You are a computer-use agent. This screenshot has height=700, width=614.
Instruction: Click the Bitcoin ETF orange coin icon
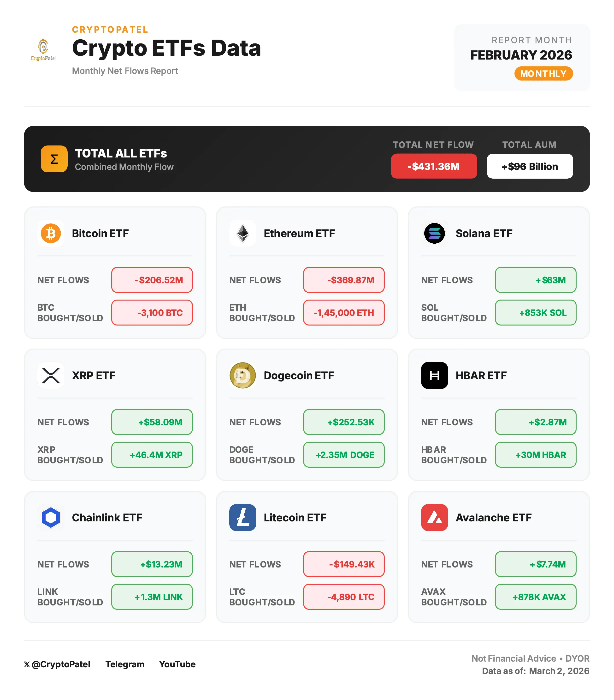click(x=51, y=233)
